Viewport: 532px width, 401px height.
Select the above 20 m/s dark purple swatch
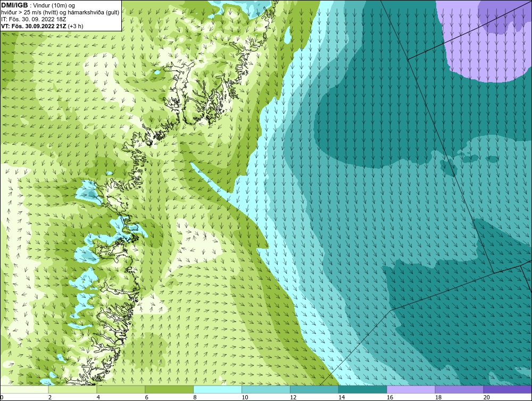(x=508, y=389)
